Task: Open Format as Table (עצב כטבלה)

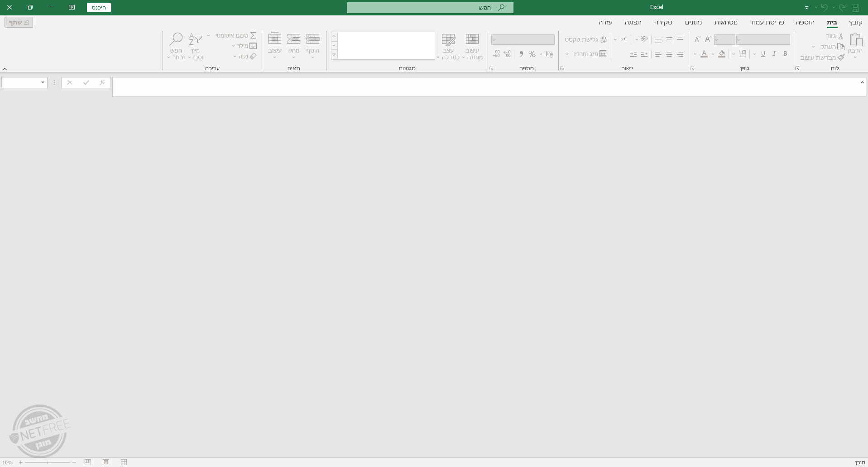Action: click(448, 46)
